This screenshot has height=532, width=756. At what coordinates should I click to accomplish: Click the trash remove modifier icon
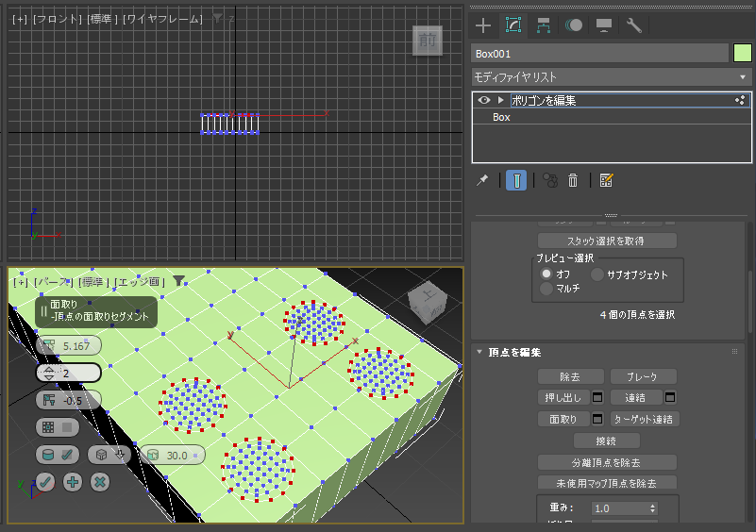pyautogui.click(x=572, y=181)
